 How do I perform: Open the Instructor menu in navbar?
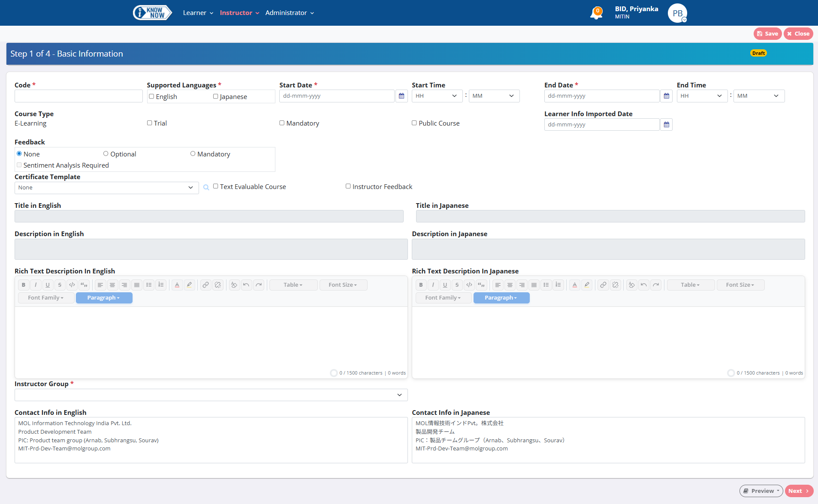tap(239, 13)
